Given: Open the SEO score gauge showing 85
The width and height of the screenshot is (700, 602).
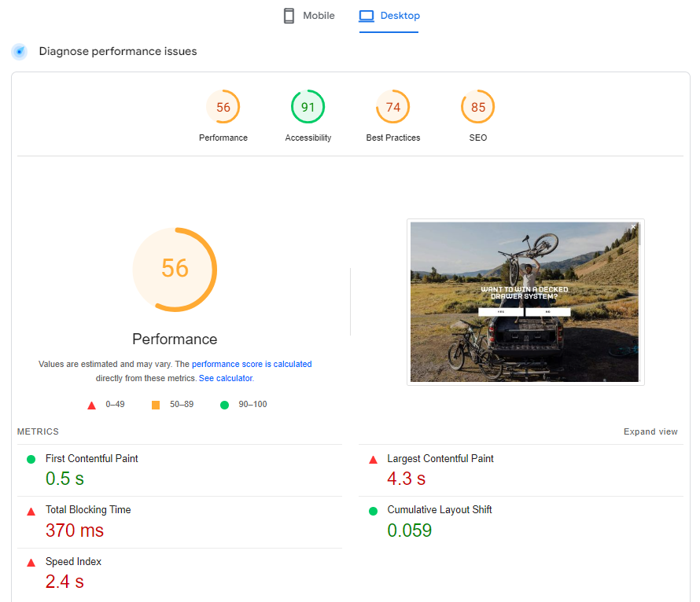Looking at the screenshot, I should (x=478, y=108).
